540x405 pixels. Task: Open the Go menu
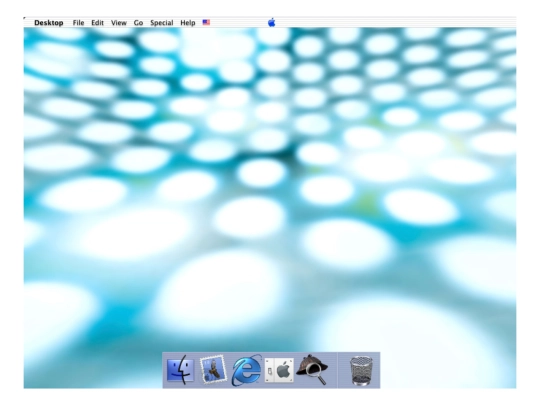coord(138,23)
